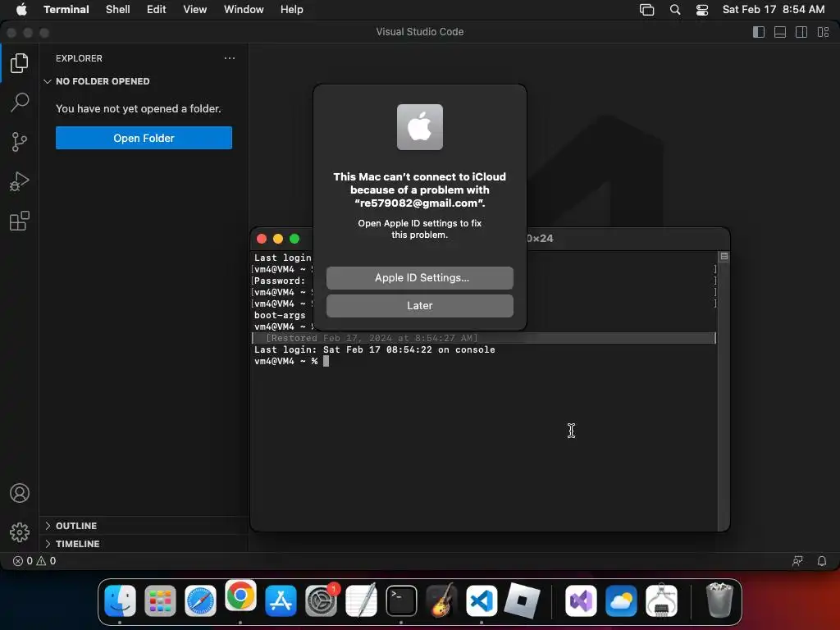The width and height of the screenshot is (840, 630).
Task: Click the Explorer more actions ellipsis
Action: pos(230,58)
